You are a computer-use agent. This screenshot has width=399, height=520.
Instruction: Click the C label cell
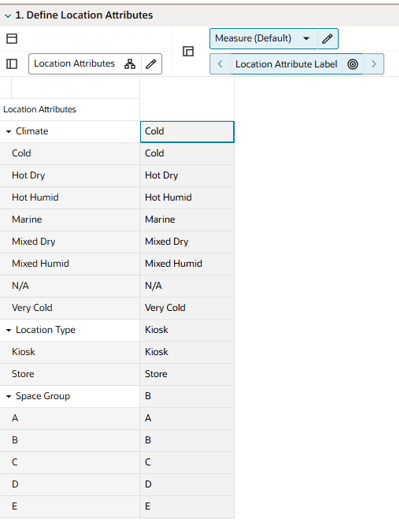(187, 462)
